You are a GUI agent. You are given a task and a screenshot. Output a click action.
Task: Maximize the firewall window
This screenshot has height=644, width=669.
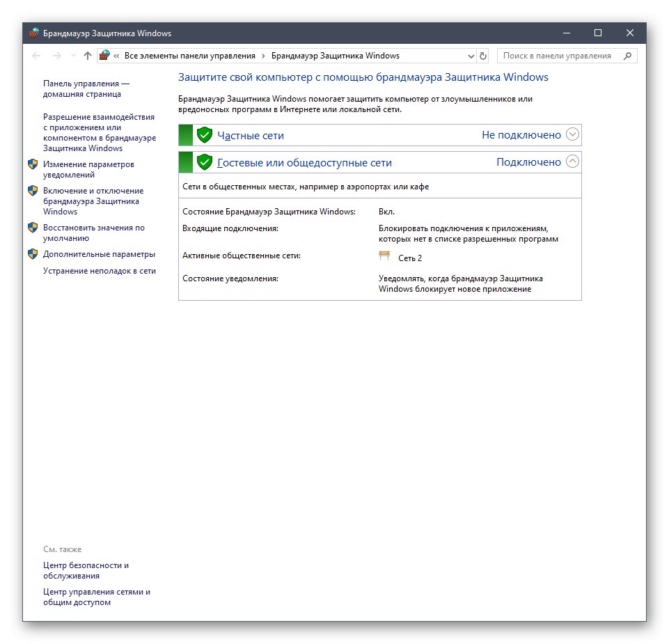point(598,33)
